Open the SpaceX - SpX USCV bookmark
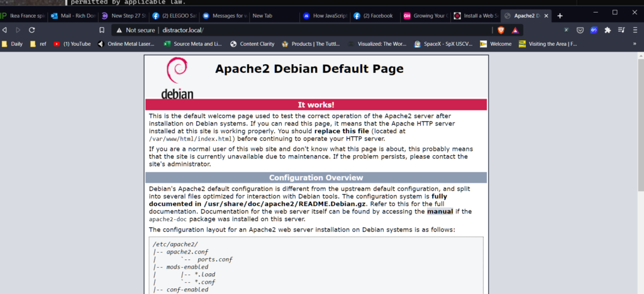The height and width of the screenshot is (294, 644). pos(443,44)
